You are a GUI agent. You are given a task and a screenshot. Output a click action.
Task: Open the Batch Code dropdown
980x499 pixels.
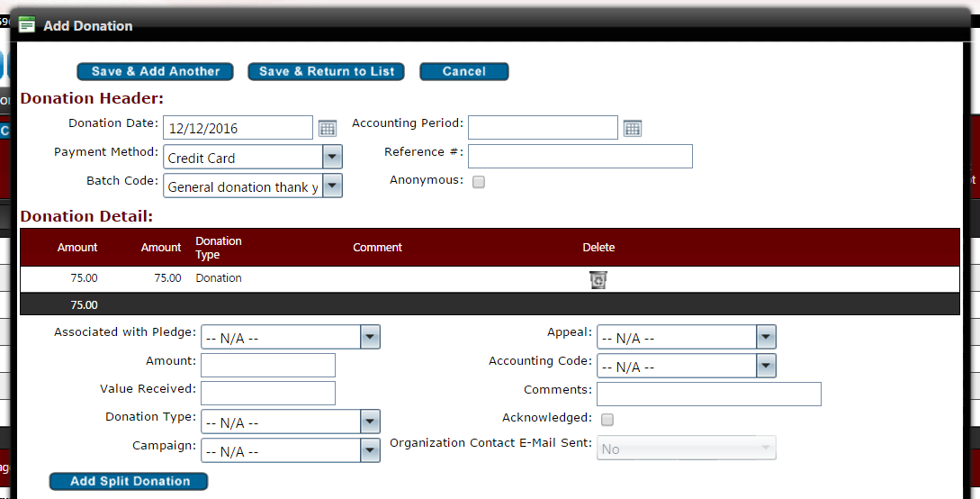coord(333,186)
